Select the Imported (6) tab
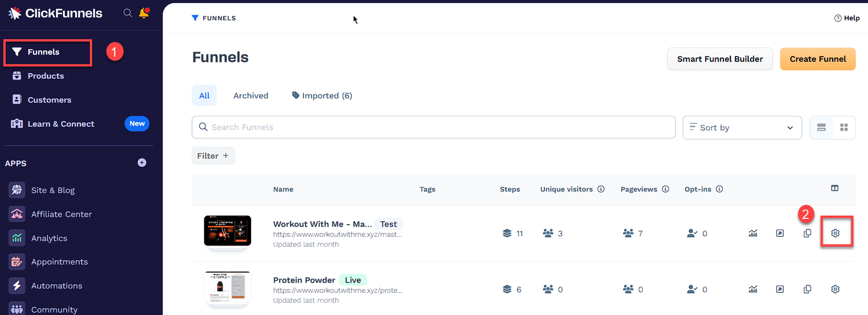This screenshot has height=315, width=868. click(322, 96)
